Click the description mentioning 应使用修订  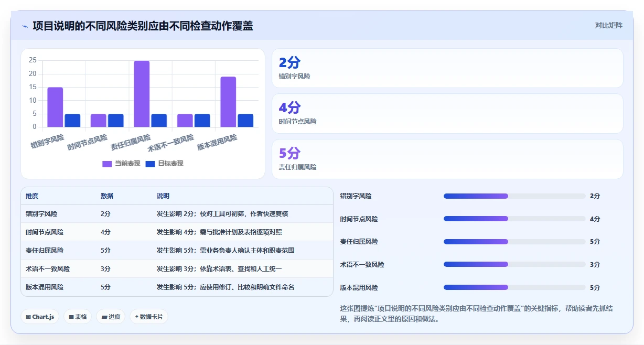(226, 287)
